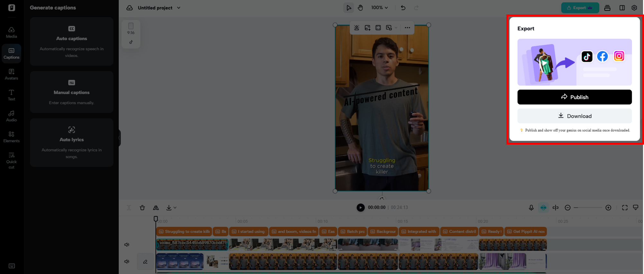Zoom out the timeline
This screenshot has width=644, height=274.
567,208
